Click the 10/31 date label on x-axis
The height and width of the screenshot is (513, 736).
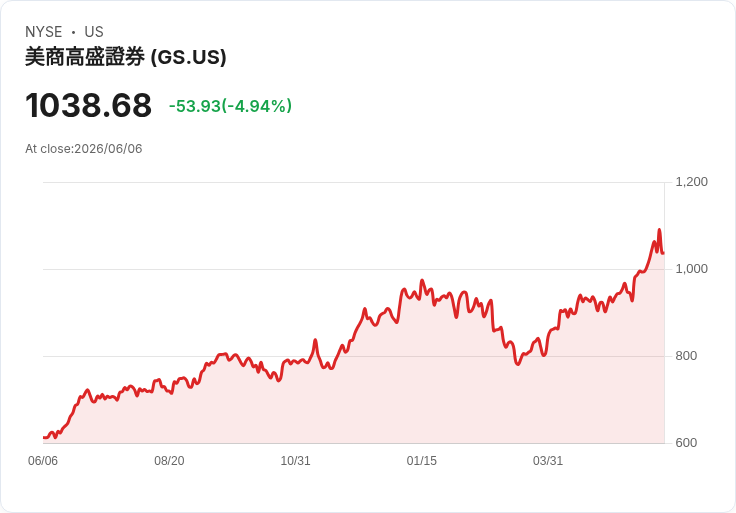tap(295, 461)
